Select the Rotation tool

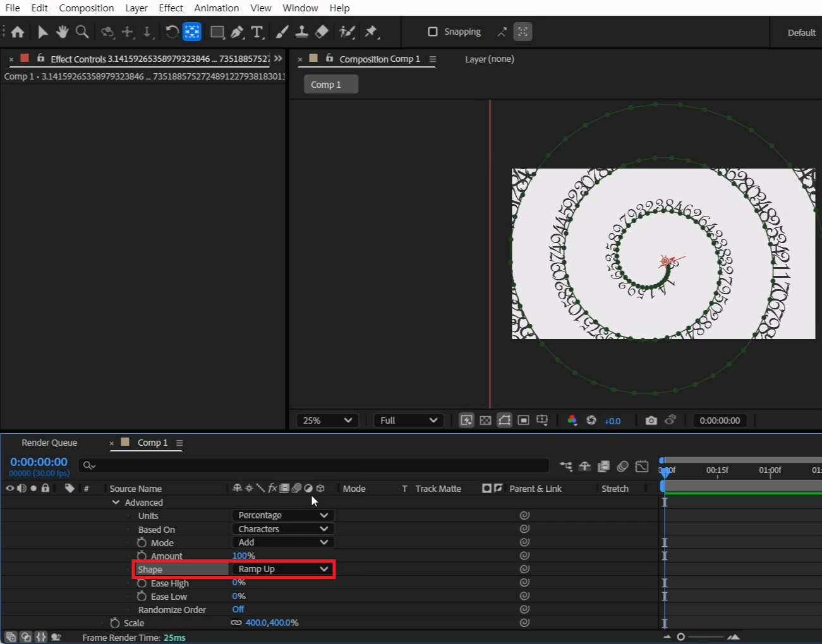click(171, 32)
